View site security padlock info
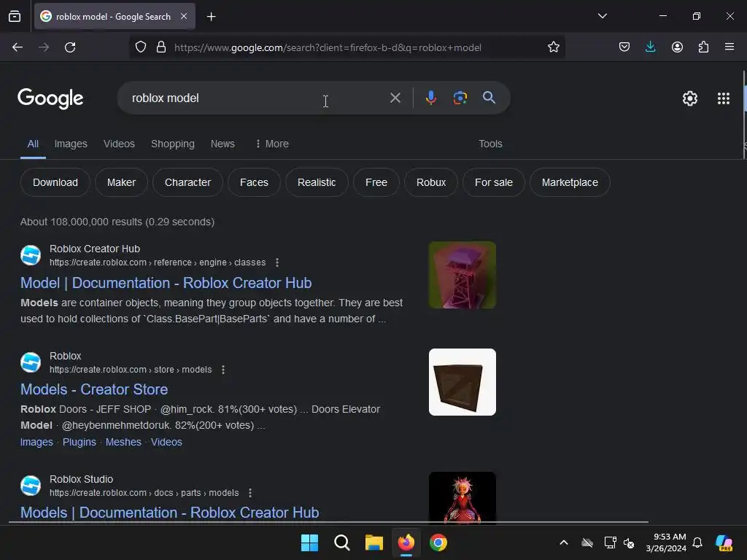747x560 pixels. pyautogui.click(x=161, y=47)
